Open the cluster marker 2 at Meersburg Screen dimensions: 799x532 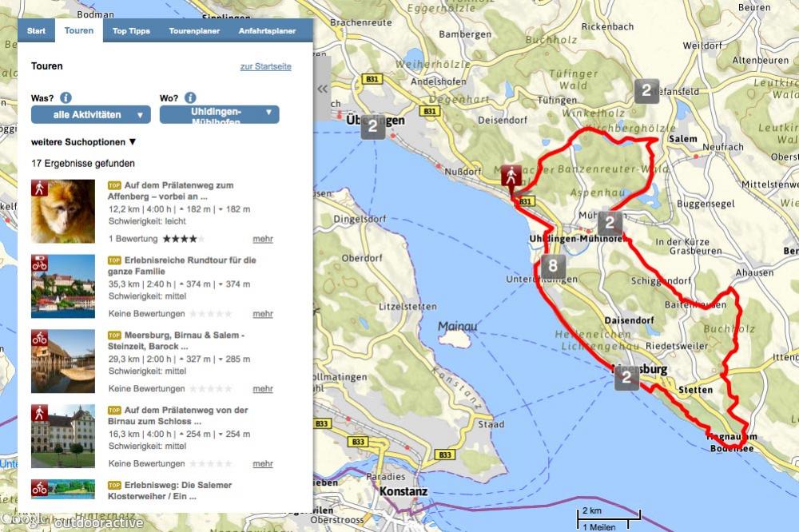[627, 378]
